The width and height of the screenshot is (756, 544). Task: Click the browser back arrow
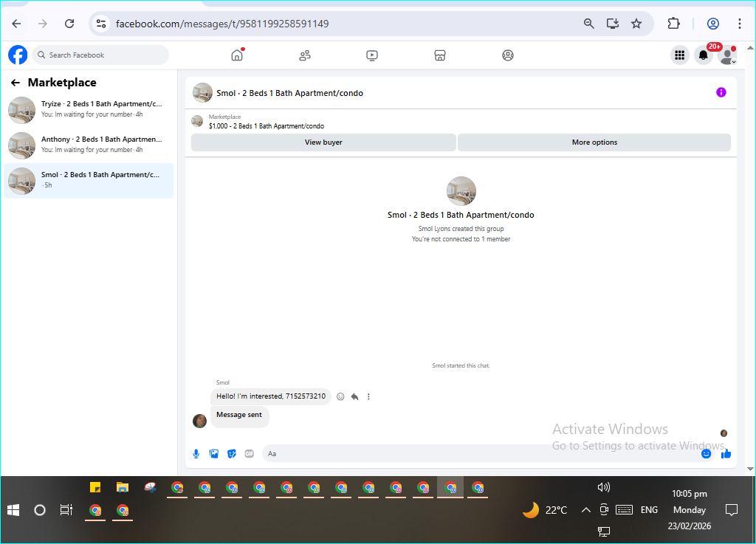point(16,24)
